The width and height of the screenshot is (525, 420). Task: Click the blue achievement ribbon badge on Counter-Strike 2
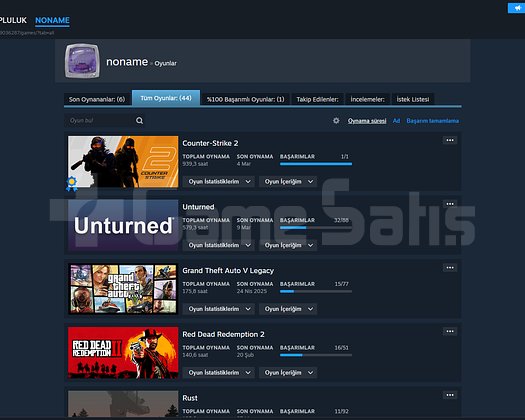[72, 184]
